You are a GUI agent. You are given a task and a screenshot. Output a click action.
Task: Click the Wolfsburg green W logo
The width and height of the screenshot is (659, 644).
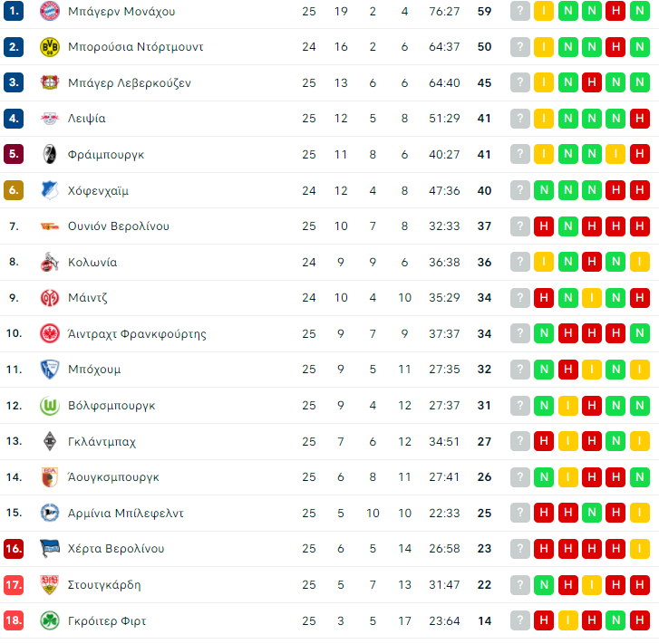[50, 406]
